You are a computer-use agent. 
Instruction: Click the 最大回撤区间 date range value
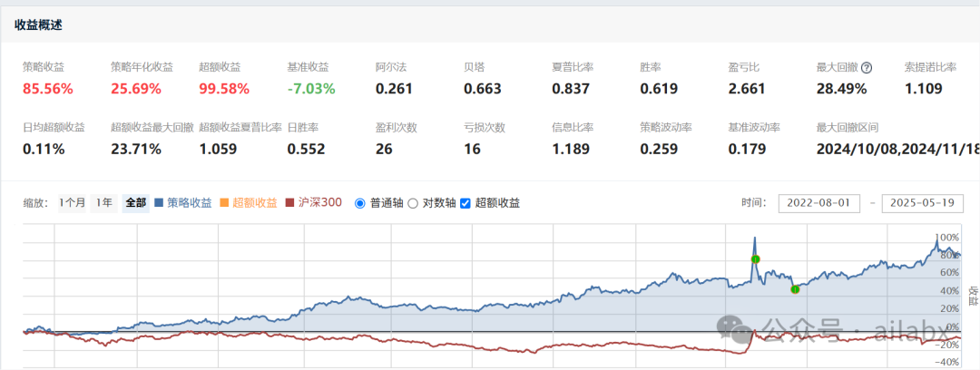[897, 149]
